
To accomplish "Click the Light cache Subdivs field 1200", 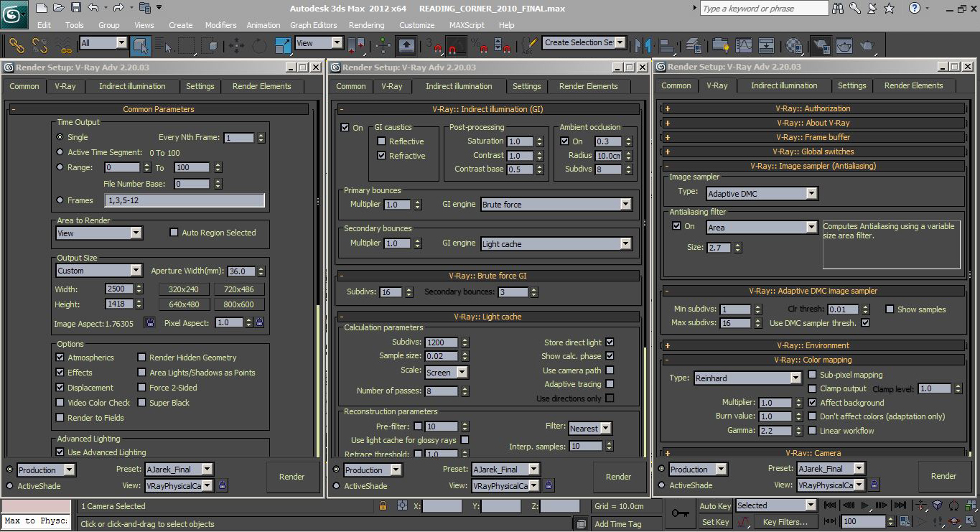I will 442,342.
